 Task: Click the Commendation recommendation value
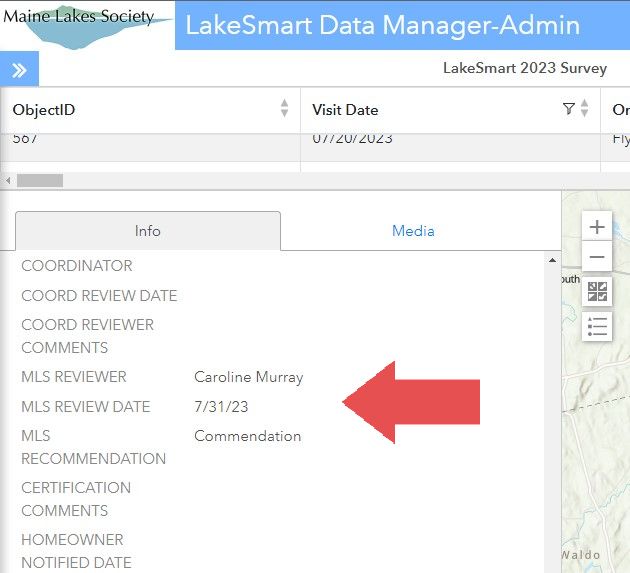point(247,436)
